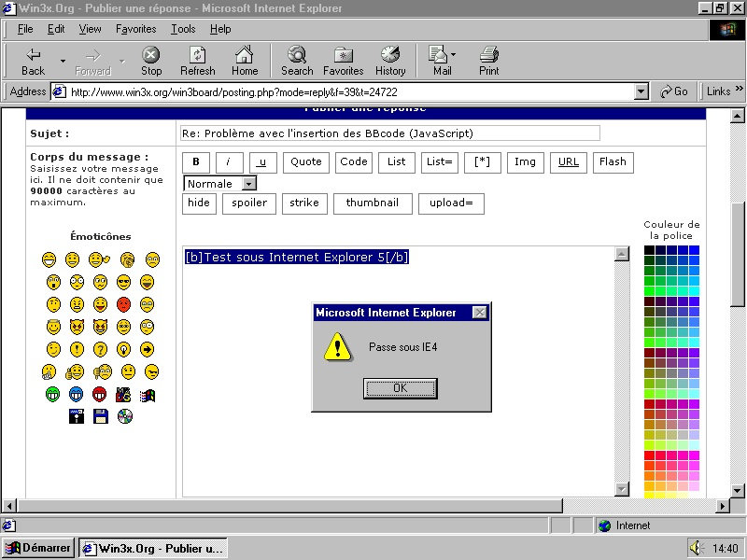This screenshot has height=560, width=747.
Task: Click the page horizontal scrollbar right arrow
Action: point(723,506)
